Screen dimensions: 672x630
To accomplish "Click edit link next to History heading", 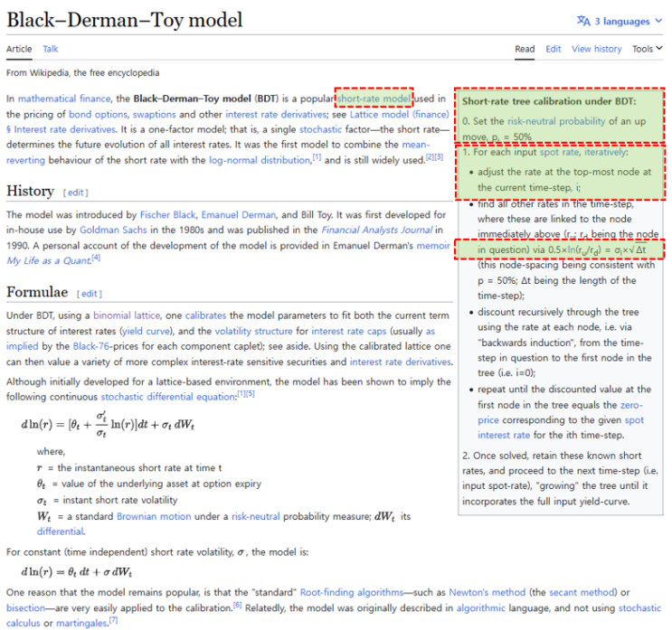I will (x=75, y=193).
